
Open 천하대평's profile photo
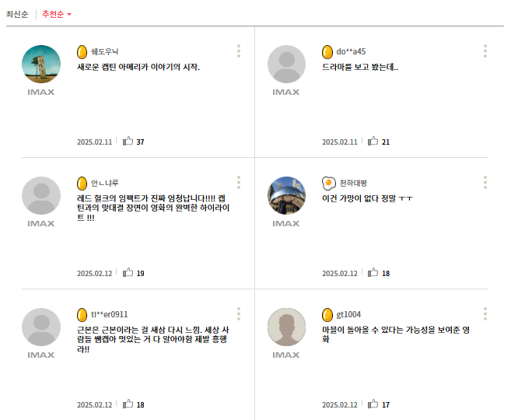[x=286, y=195]
